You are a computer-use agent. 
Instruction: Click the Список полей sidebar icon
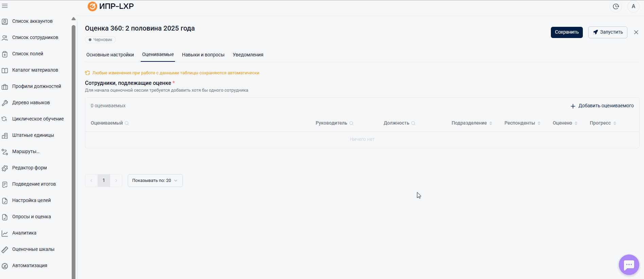coord(5,54)
